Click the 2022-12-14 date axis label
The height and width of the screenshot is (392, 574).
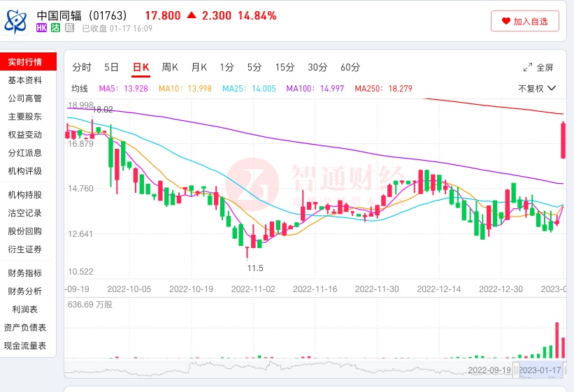[439, 289]
